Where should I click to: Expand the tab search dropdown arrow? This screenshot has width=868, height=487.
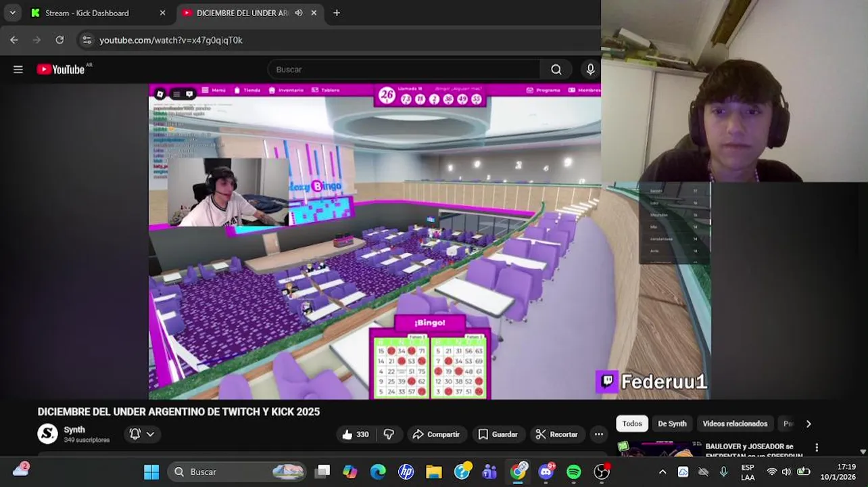click(x=12, y=13)
